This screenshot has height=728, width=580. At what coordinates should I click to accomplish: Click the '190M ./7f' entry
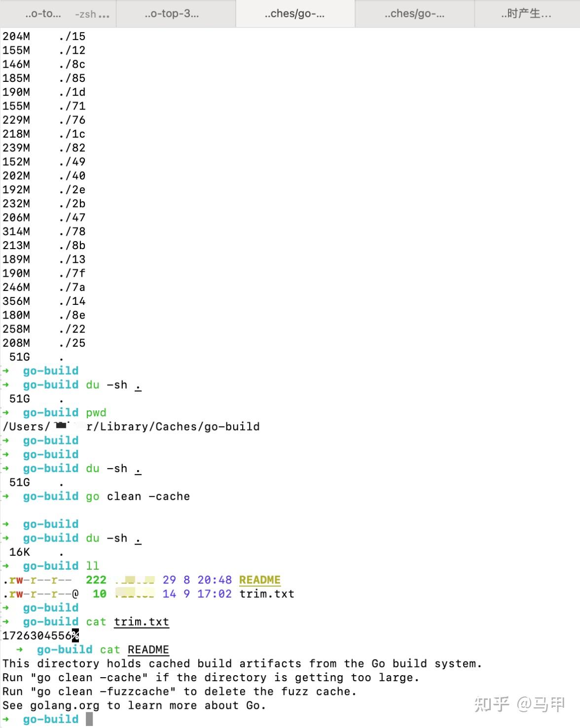point(44,273)
